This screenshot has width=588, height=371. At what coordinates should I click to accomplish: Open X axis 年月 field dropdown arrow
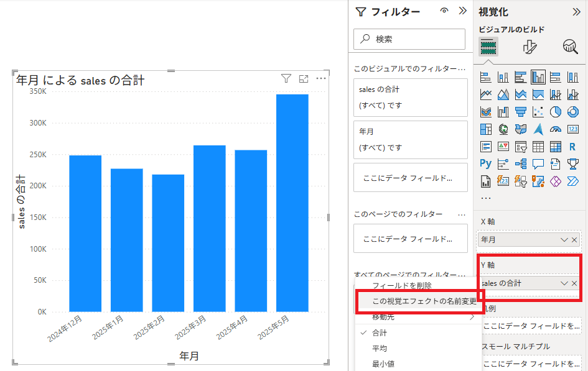[564, 240]
